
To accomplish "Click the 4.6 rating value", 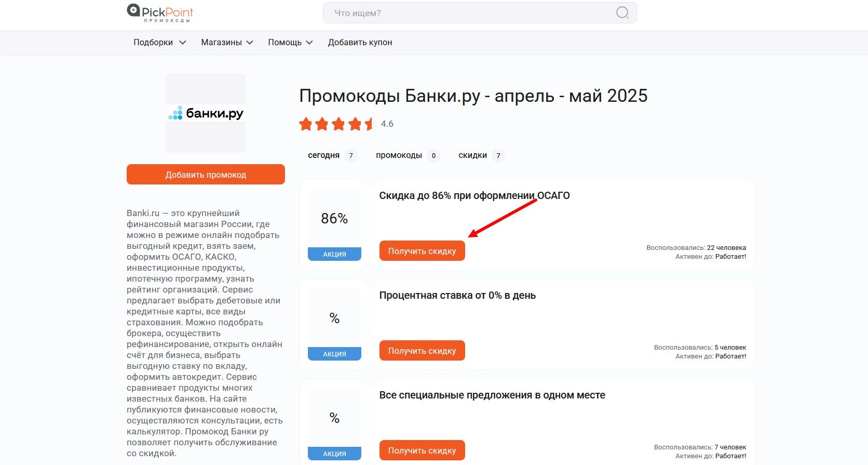I will [387, 124].
